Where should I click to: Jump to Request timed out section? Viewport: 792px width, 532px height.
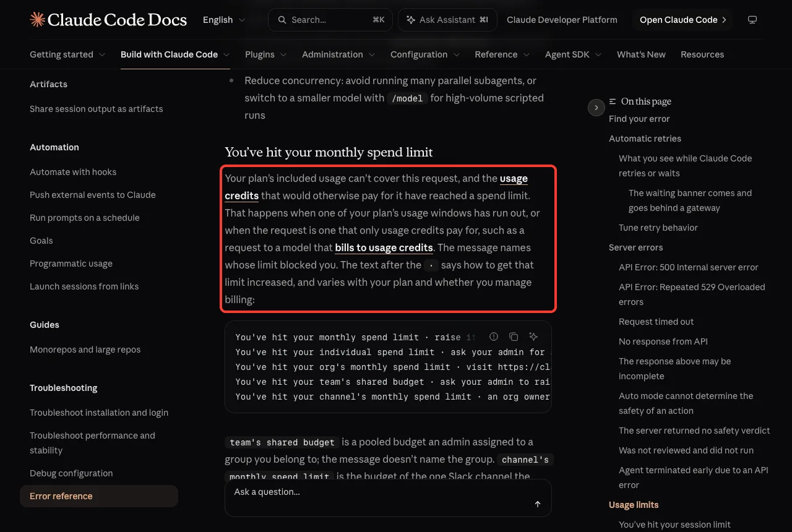pyautogui.click(x=656, y=322)
